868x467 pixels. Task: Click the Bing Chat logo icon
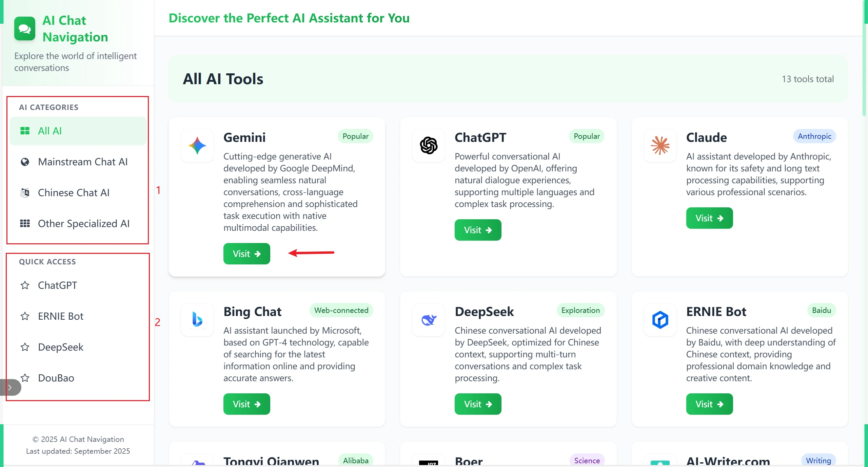197,320
